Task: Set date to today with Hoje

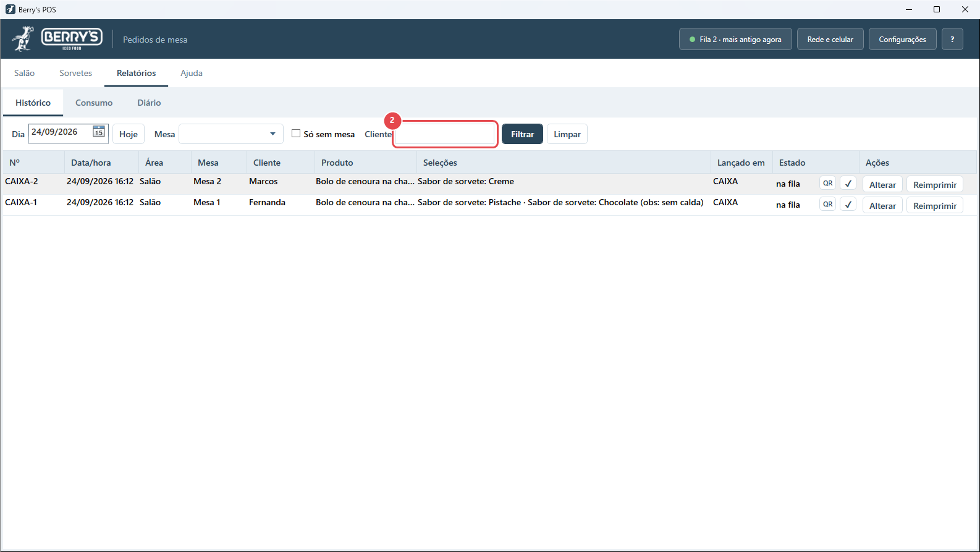Action: tap(129, 134)
